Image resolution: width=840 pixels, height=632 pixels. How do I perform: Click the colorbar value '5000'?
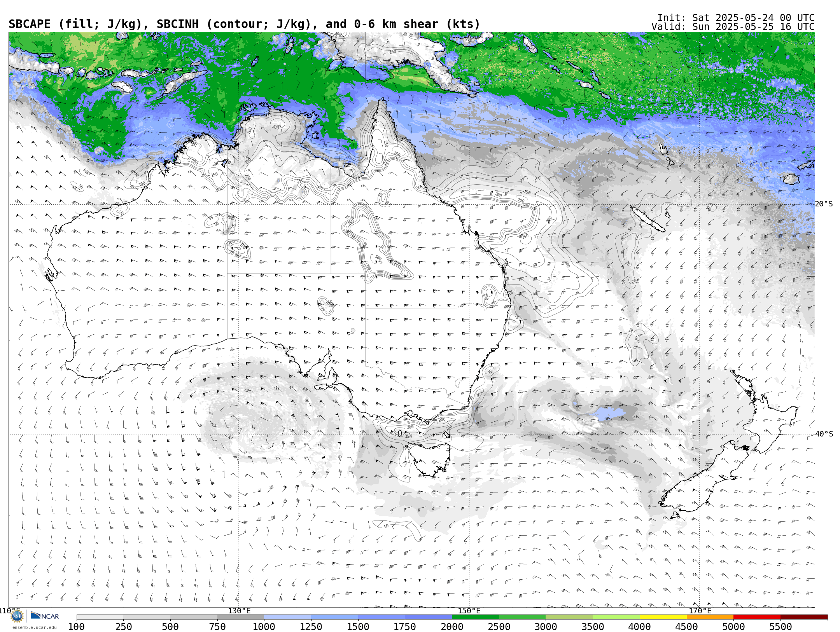[x=733, y=627]
